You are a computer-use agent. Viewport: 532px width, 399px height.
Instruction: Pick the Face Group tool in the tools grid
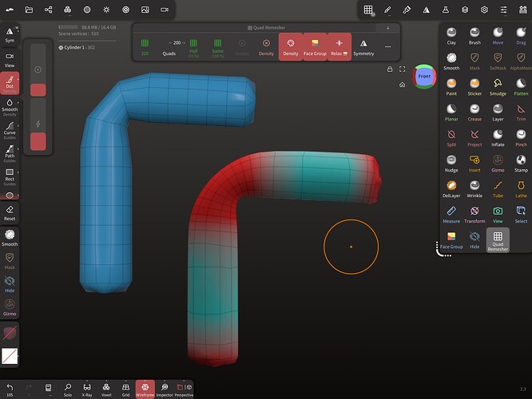click(x=451, y=240)
